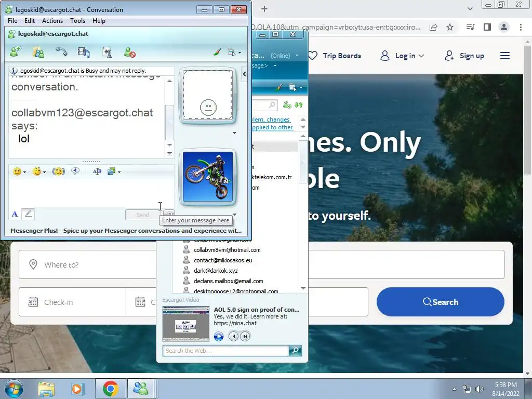Click the contact search magnifier icon
The width and height of the screenshot is (532, 399).
point(272,105)
